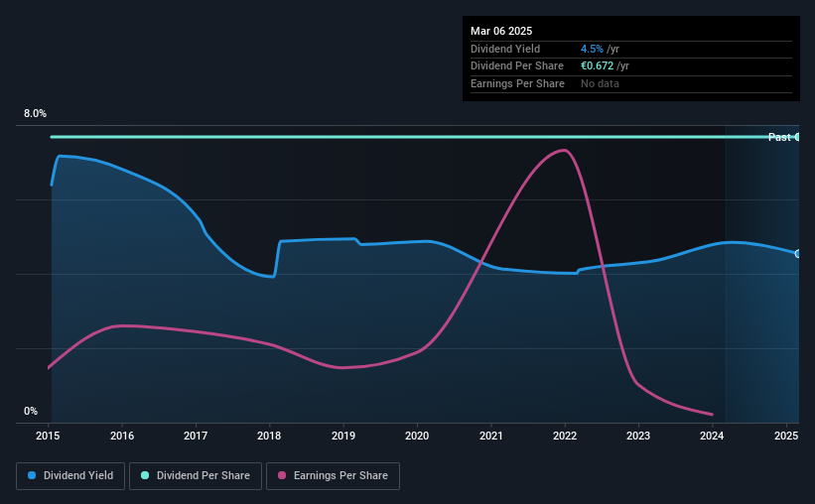Click the 2015 x-axis label
The height and width of the screenshot is (504, 815).
click(48, 436)
